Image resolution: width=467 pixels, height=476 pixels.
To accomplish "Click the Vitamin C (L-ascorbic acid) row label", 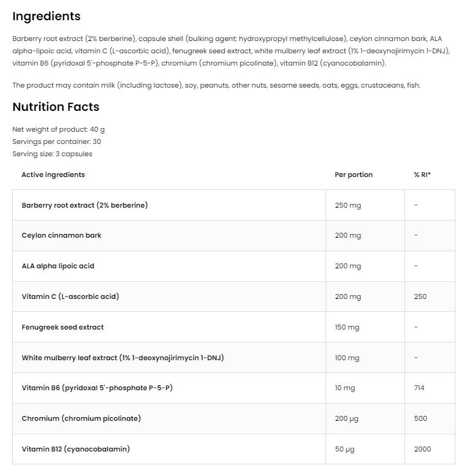I will 70,297.
